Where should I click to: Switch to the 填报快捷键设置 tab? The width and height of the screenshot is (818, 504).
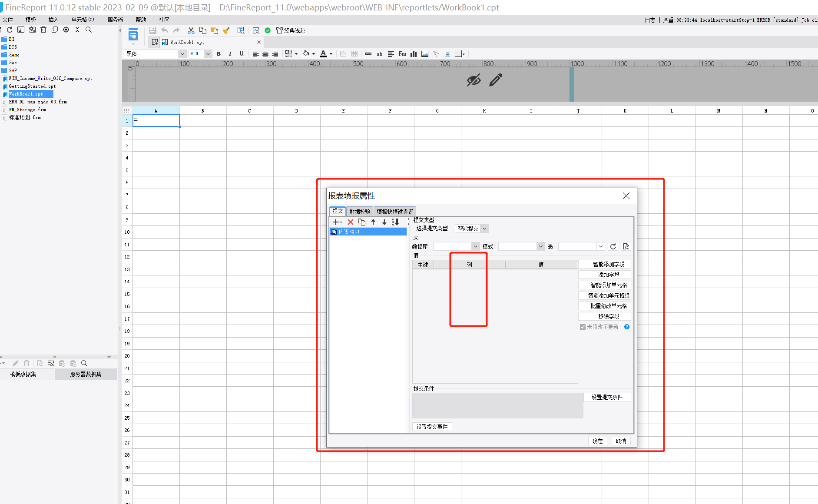pos(395,212)
